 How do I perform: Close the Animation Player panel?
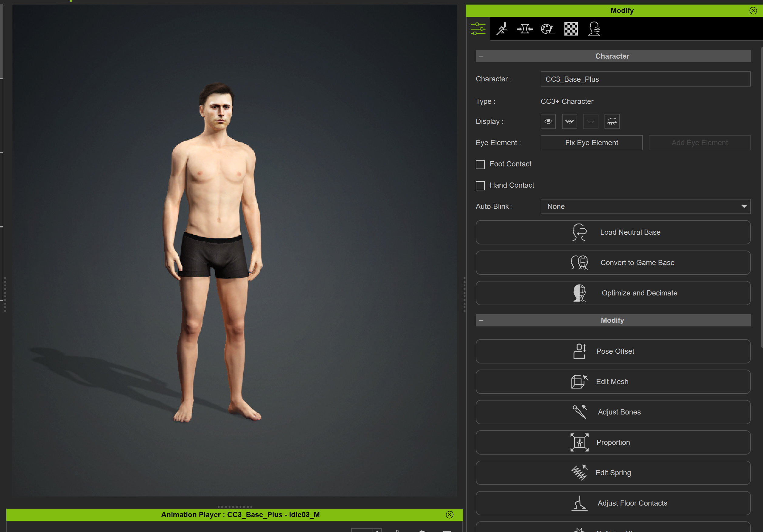[449, 514]
